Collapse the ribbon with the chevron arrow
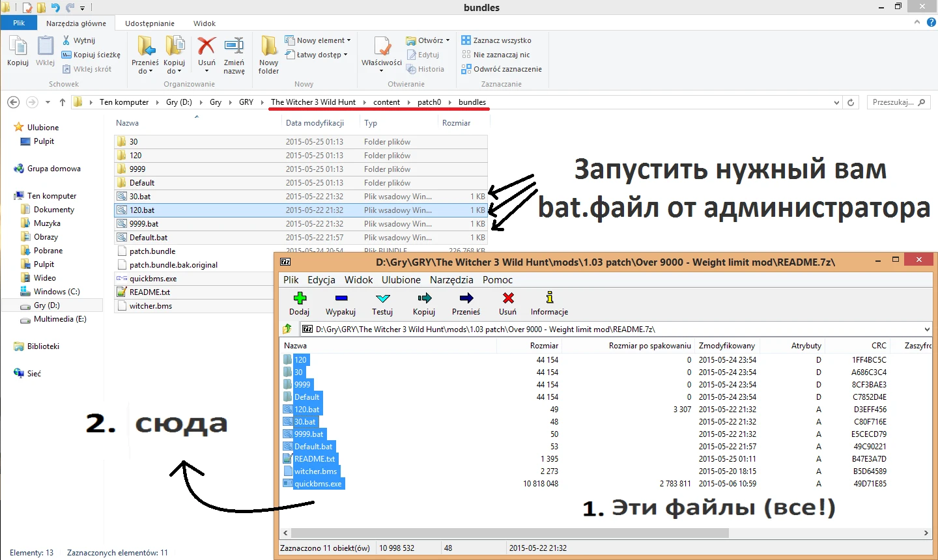Image resolution: width=938 pixels, height=560 pixels. click(x=917, y=21)
